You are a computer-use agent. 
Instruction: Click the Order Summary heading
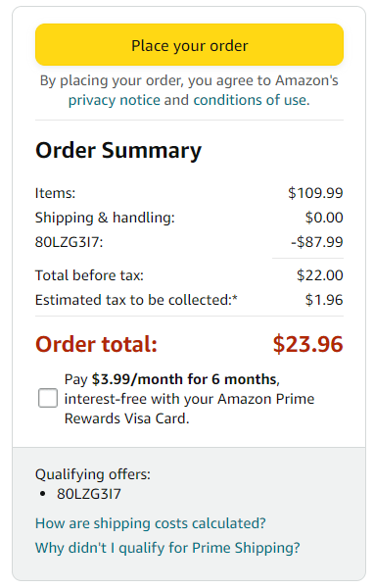click(x=118, y=150)
